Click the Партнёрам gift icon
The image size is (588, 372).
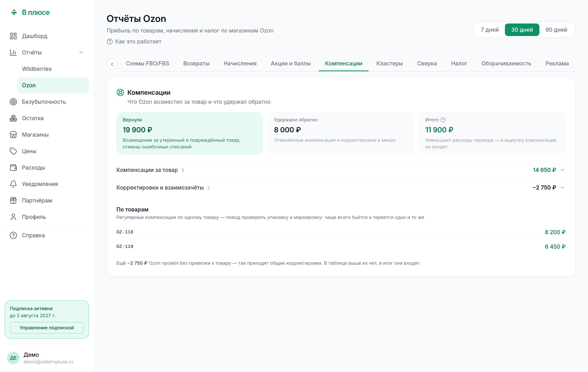(13, 200)
